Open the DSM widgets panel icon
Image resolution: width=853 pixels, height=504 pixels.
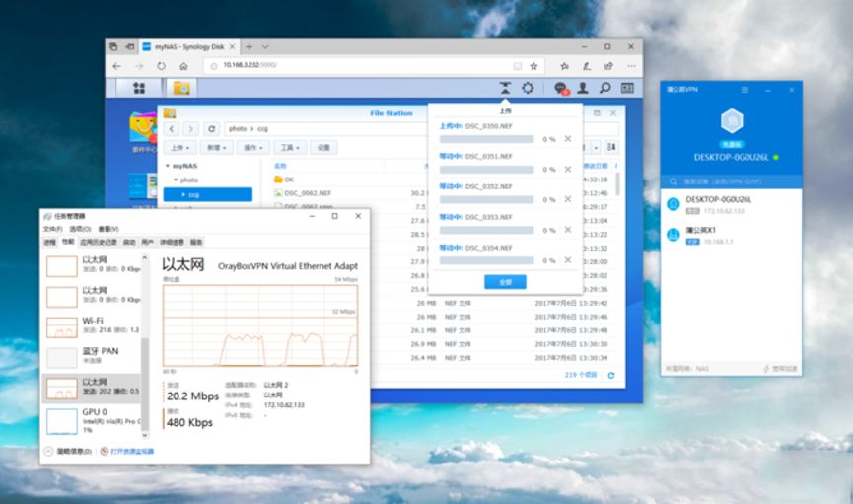[x=627, y=88]
